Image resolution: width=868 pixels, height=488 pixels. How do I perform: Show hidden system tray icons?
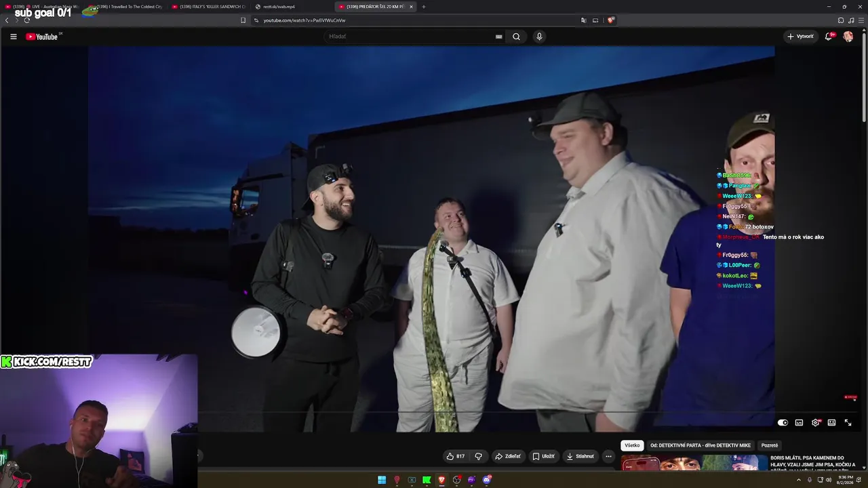coord(799,480)
